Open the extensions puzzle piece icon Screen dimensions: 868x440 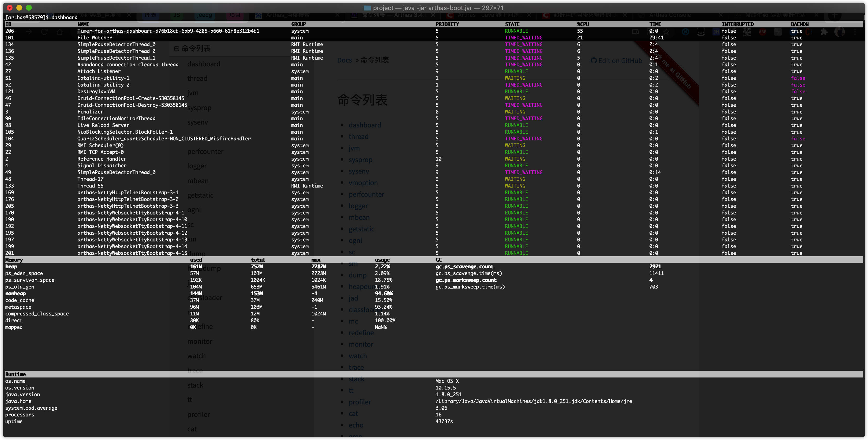click(824, 32)
